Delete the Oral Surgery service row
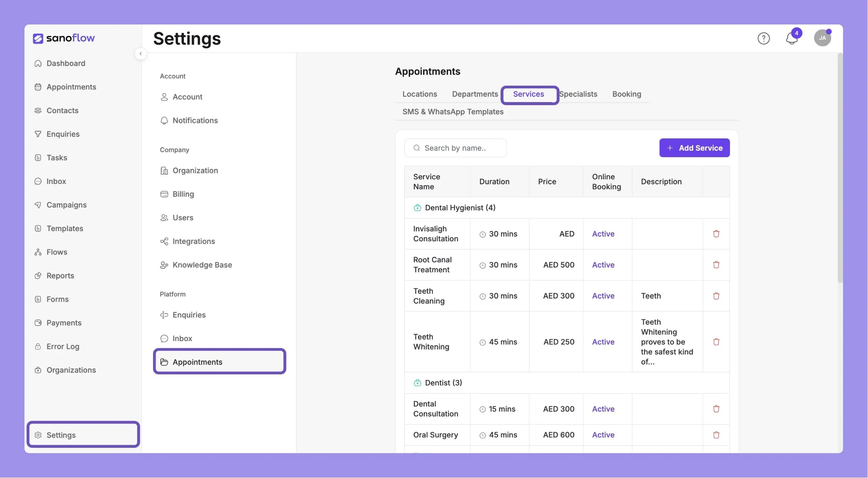868x478 pixels. click(716, 435)
